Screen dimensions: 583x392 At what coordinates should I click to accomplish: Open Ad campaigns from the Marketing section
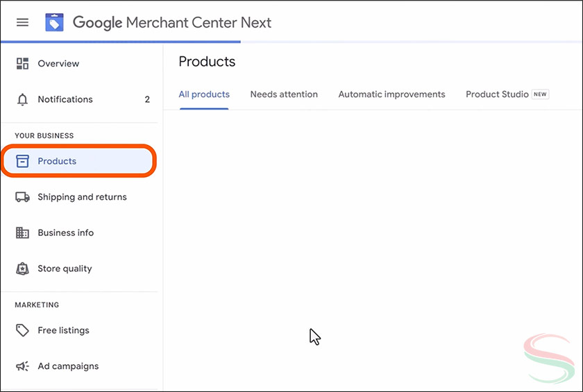(x=68, y=366)
